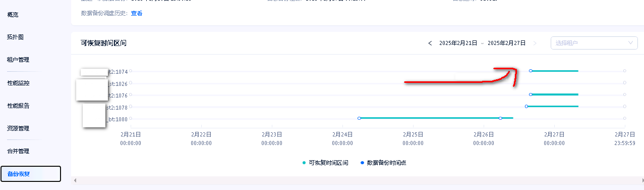Click backup point on row 1078
This screenshot has height=190, width=644.
526,106
